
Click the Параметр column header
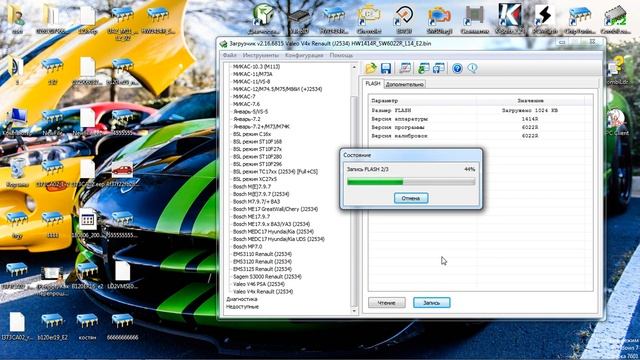pos(422,100)
